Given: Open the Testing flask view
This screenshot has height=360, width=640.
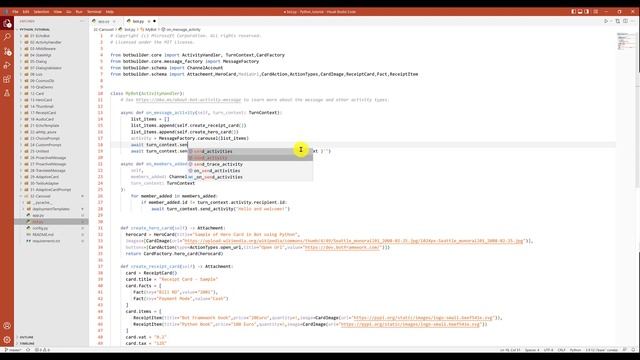Looking at the screenshot, I should pos(7,93).
